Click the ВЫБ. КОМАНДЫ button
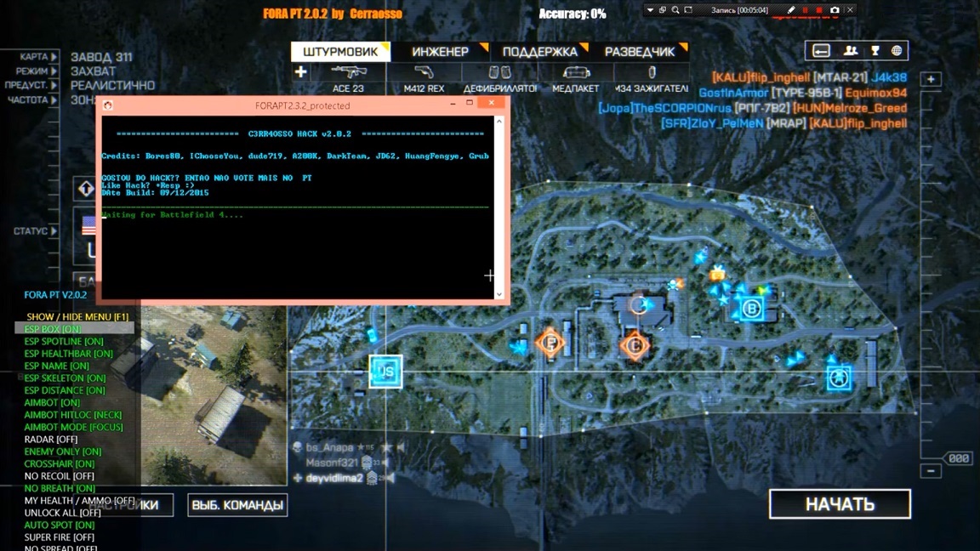The width and height of the screenshot is (980, 551). click(x=237, y=505)
